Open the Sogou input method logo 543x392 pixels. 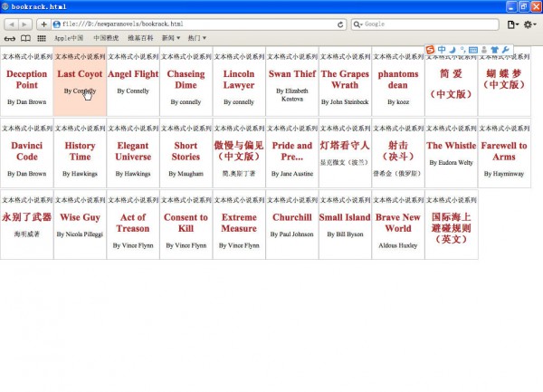pyautogui.click(x=430, y=50)
